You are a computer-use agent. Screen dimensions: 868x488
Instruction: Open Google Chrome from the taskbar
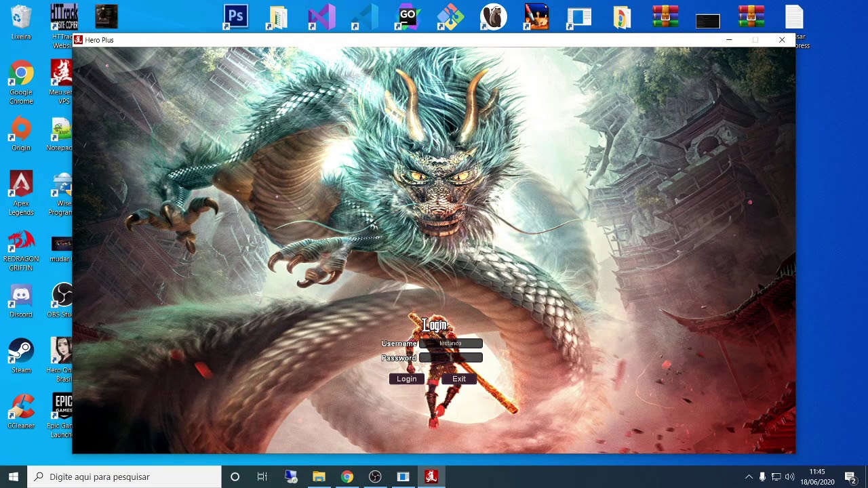tap(347, 476)
